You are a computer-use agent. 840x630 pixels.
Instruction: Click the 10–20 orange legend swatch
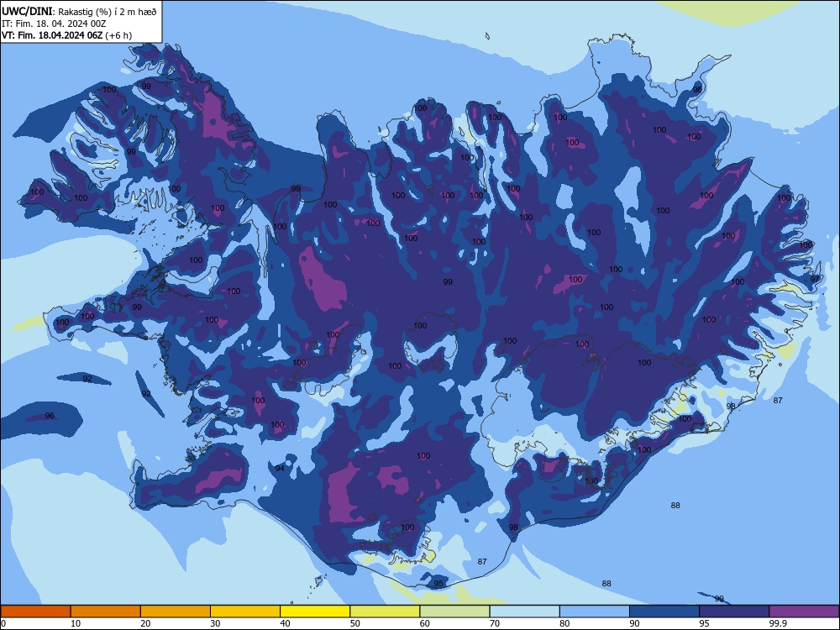106,612
